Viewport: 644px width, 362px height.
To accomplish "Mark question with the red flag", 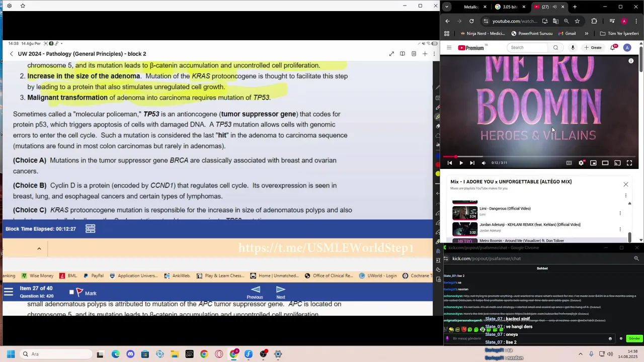I will (x=79, y=293).
